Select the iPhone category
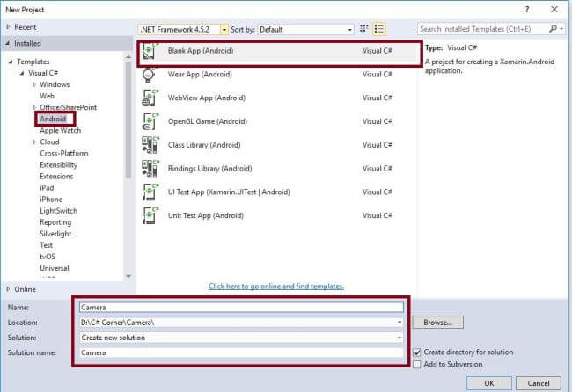Screen dimensions: 572x392 [x=51, y=200]
